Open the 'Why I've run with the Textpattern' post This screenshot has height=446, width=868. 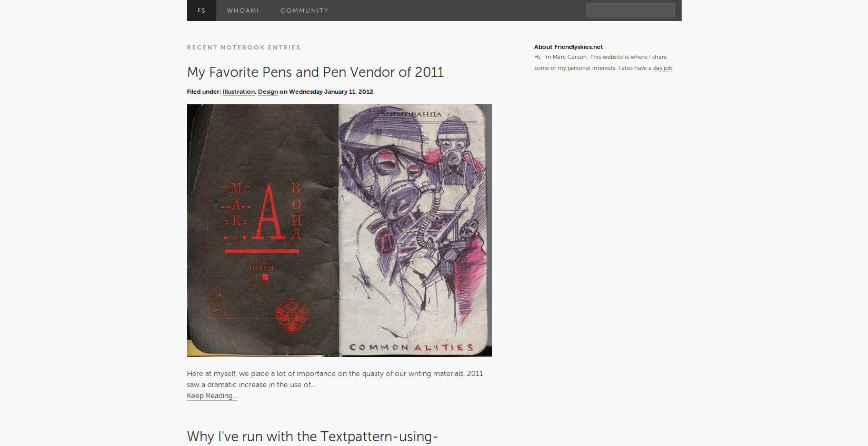(313, 437)
